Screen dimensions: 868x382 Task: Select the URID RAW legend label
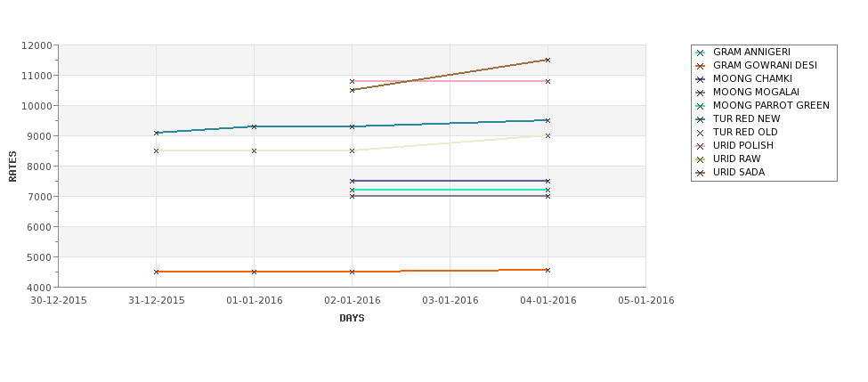(737, 158)
